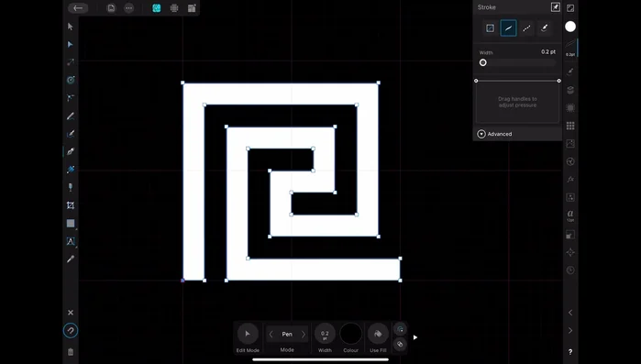
Task: Select the Colour Picker eyedropper tool
Action: tap(71, 259)
